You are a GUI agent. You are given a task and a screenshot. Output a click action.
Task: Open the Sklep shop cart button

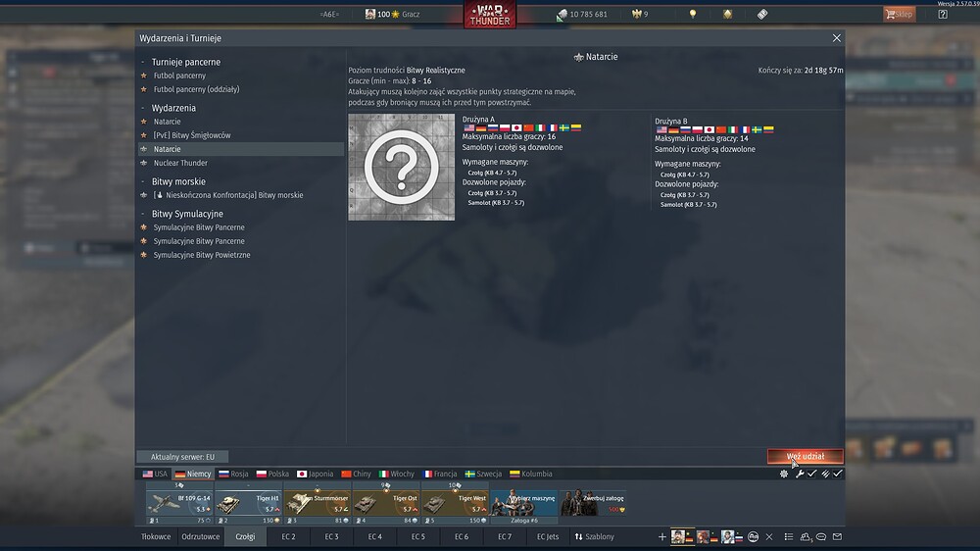point(900,14)
